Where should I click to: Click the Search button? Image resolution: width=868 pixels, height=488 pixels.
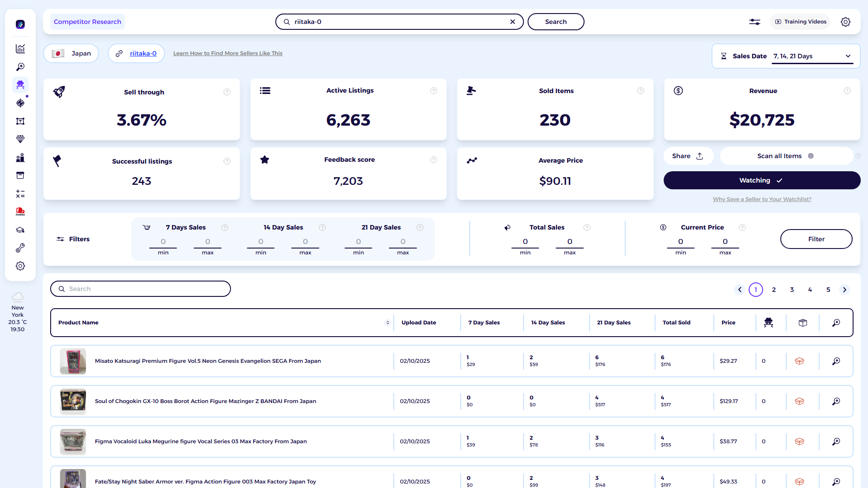[x=556, y=22]
